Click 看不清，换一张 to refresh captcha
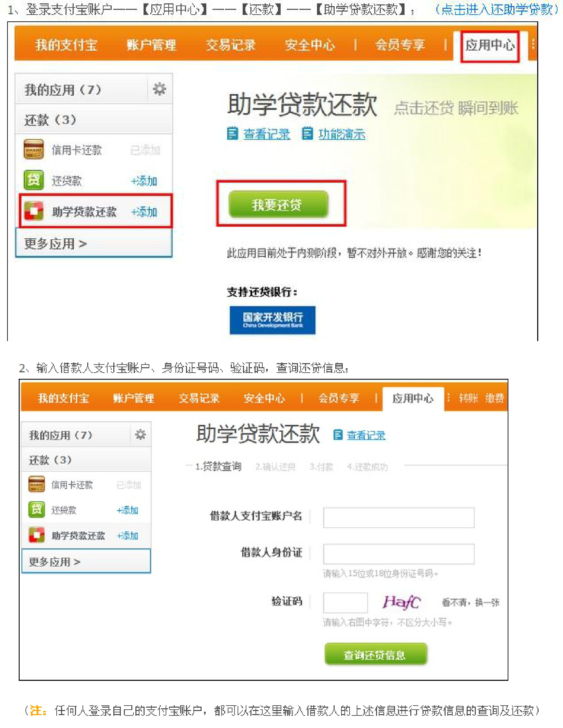563x728 pixels. coord(470,602)
